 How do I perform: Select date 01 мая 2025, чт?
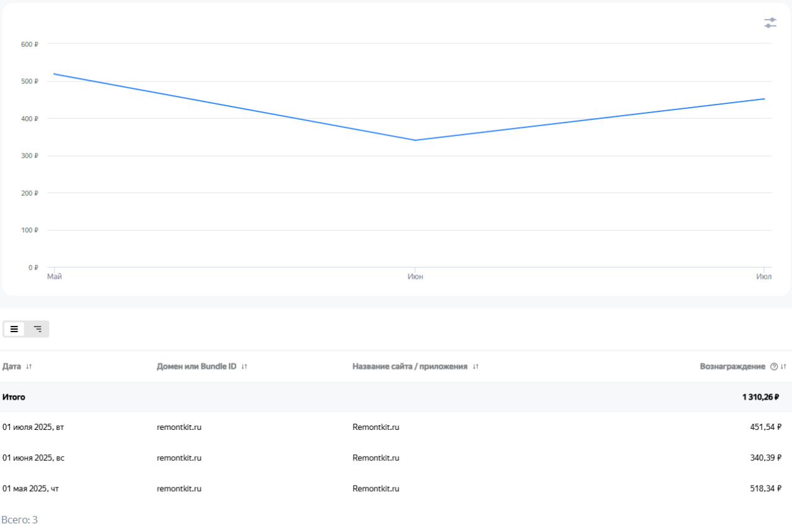pyautogui.click(x=31, y=489)
